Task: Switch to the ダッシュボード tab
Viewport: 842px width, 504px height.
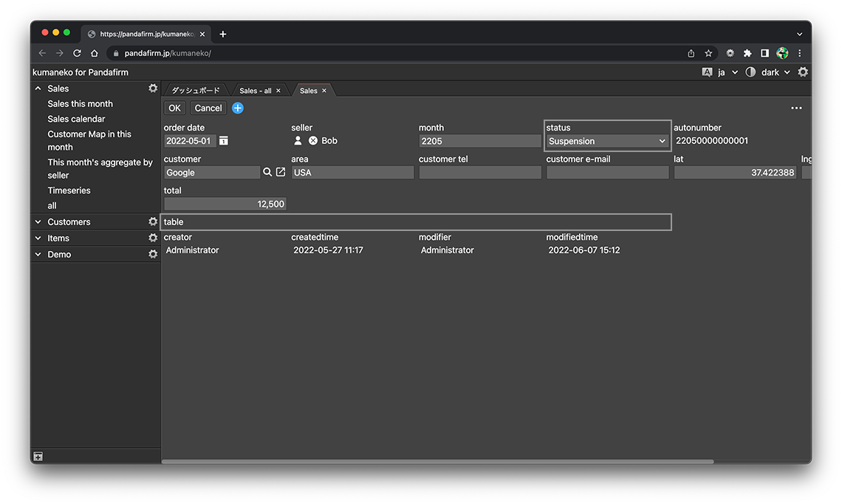Action: pyautogui.click(x=196, y=91)
